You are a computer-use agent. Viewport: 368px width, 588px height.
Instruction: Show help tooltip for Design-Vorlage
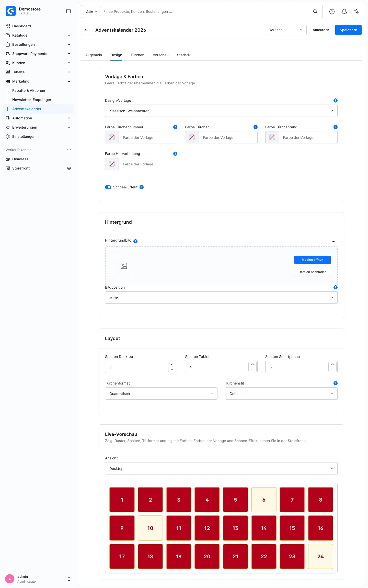tap(336, 100)
